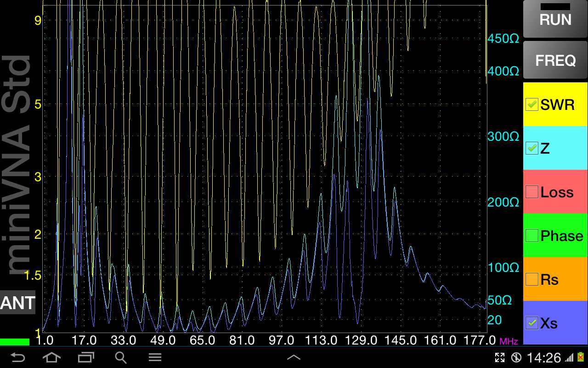Viewport: 588px width, 368px height.
Task: Tap the signal strength icon
Action: pyautogui.click(x=570, y=357)
